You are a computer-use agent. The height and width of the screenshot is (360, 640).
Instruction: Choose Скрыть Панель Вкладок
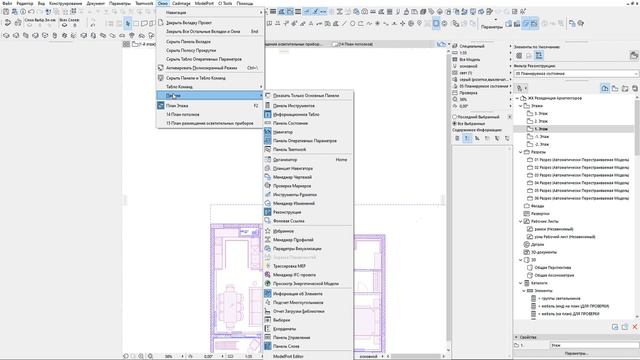point(211,42)
